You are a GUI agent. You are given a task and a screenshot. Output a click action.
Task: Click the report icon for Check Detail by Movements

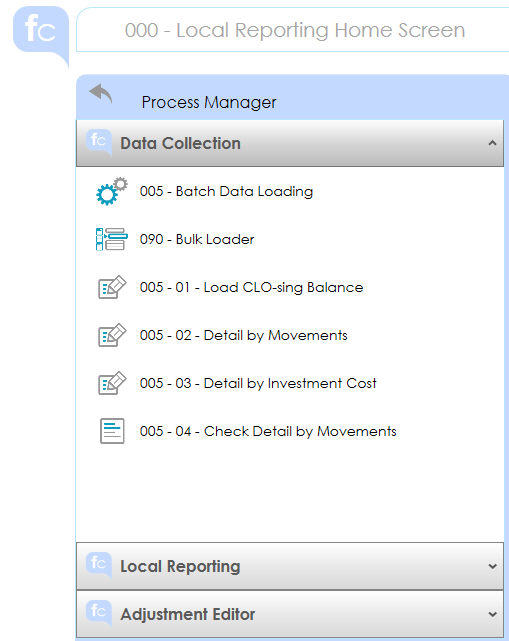pos(112,431)
